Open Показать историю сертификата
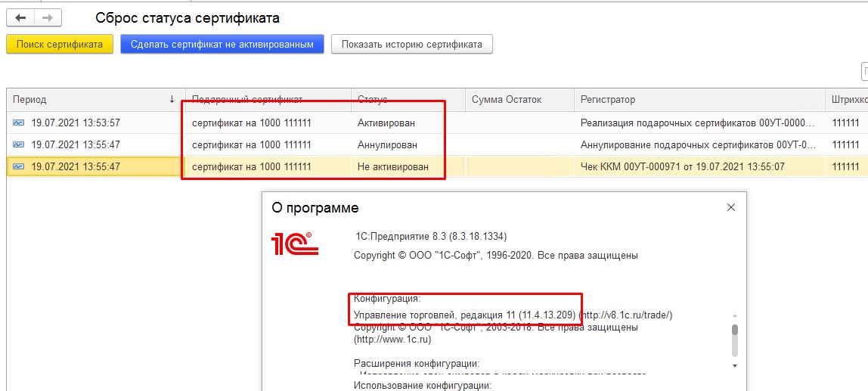The height and width of the screenshot is (391, 868). click(x=412, y=45)
